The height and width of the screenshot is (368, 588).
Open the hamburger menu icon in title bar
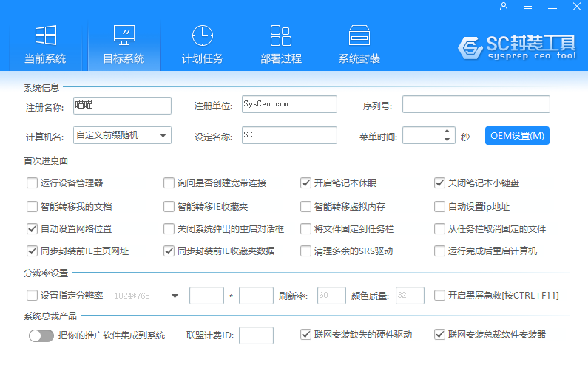click(528, 6)
